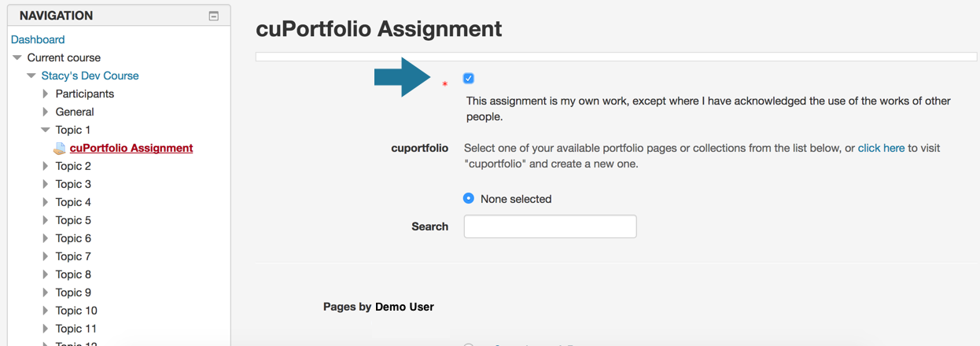980x346 pixels.
Task: Open Stacy's Dev Course link
Action: tap(90, 75)
